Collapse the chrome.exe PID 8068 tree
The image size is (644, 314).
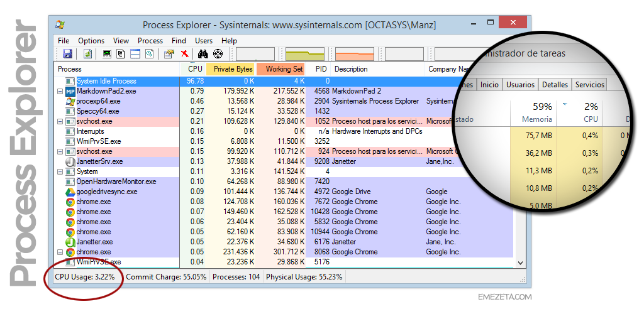pyautogui.click(x=60, y=252)
